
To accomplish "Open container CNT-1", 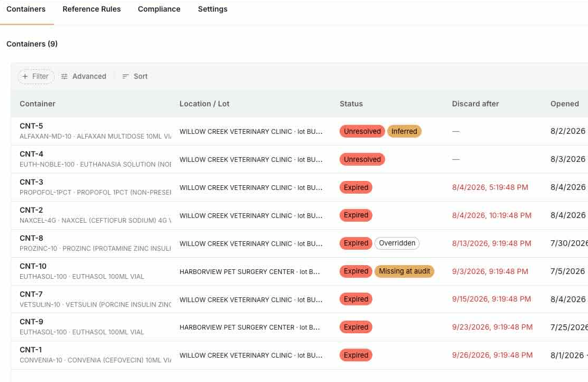I will tap(31, 350).
